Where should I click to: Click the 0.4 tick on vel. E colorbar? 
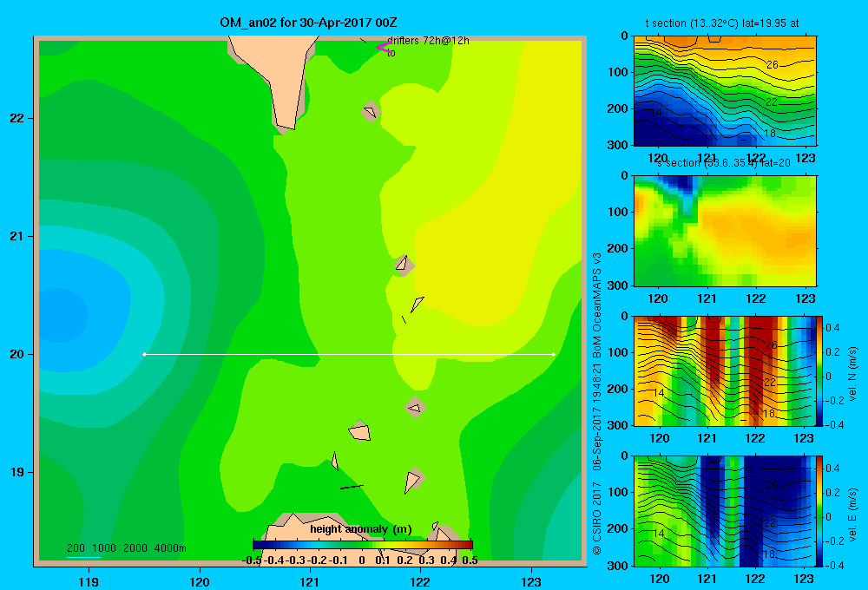point(832,469)
